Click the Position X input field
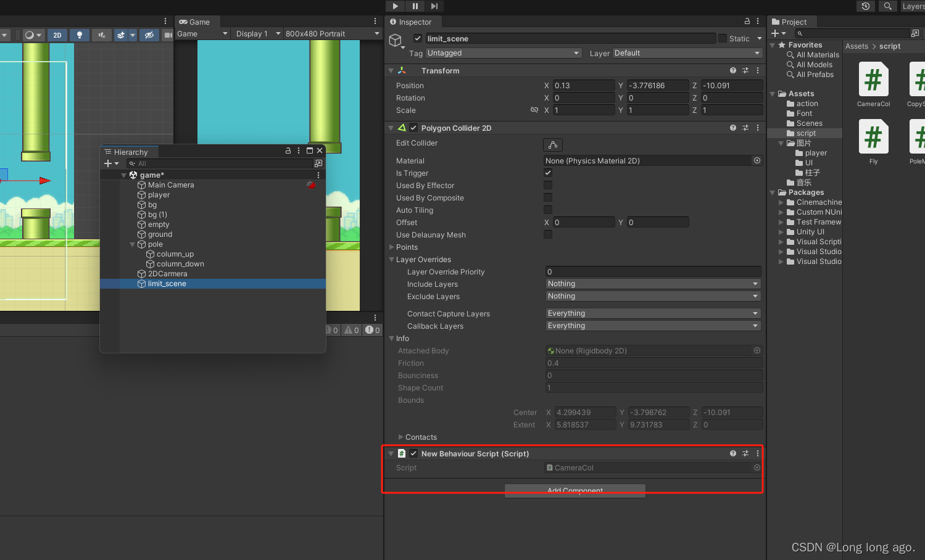925x560 pixels. [584, 85]
